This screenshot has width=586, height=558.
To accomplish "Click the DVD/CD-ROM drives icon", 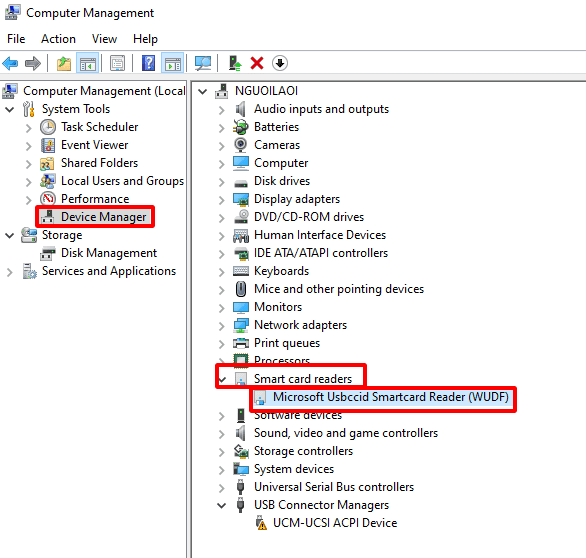I will [x=241, y=217].
